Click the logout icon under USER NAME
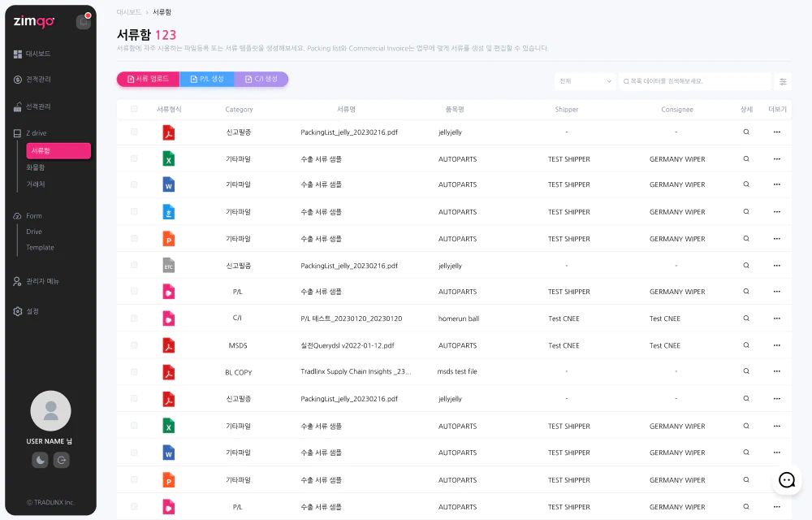This screenshot has height=520, width=812. [x=62, y=461]
